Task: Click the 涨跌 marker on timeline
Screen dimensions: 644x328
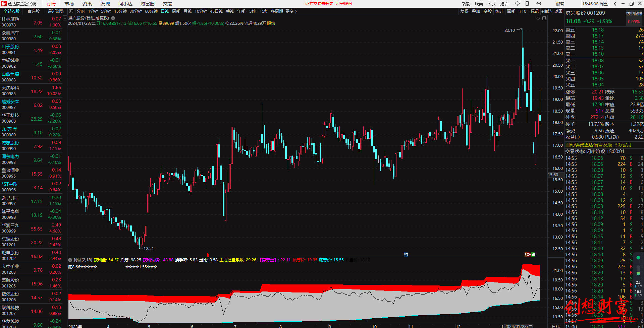Action: (x=530, y=255)
